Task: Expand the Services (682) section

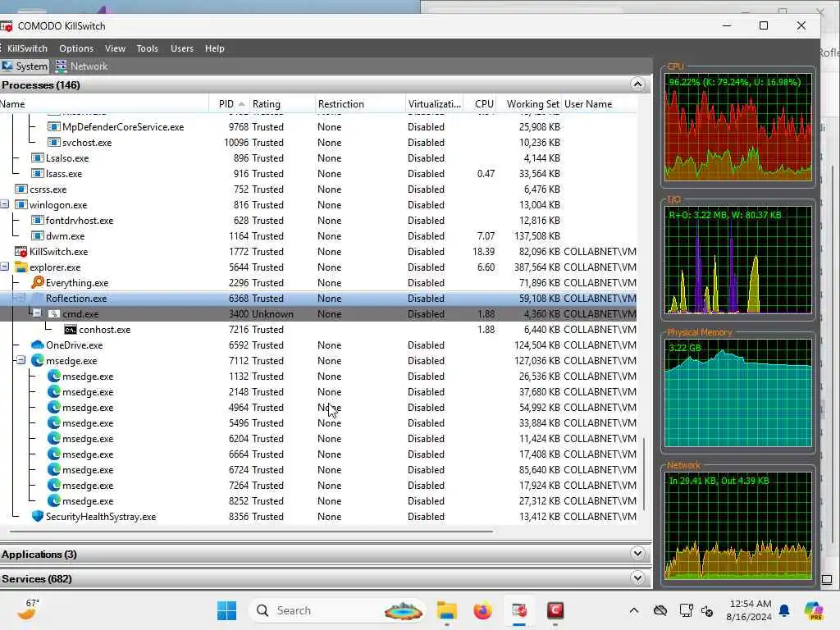Action: coord(637,578)
